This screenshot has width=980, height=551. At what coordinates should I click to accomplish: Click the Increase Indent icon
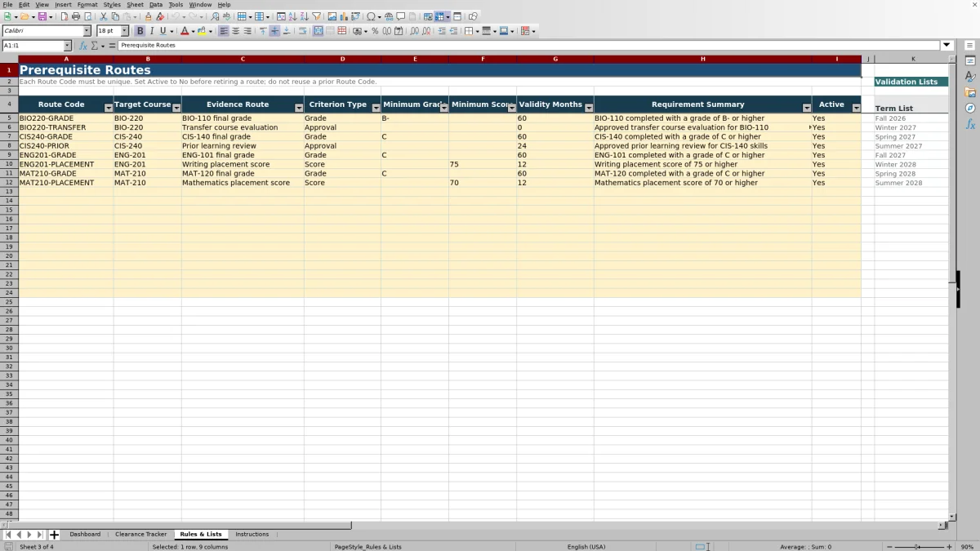point(442,31)
